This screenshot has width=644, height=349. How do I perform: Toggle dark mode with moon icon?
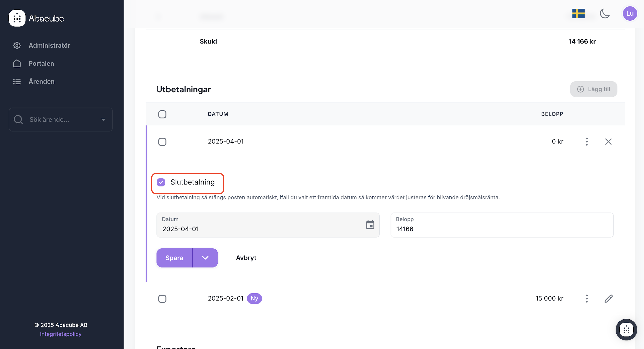pos(605,13)
